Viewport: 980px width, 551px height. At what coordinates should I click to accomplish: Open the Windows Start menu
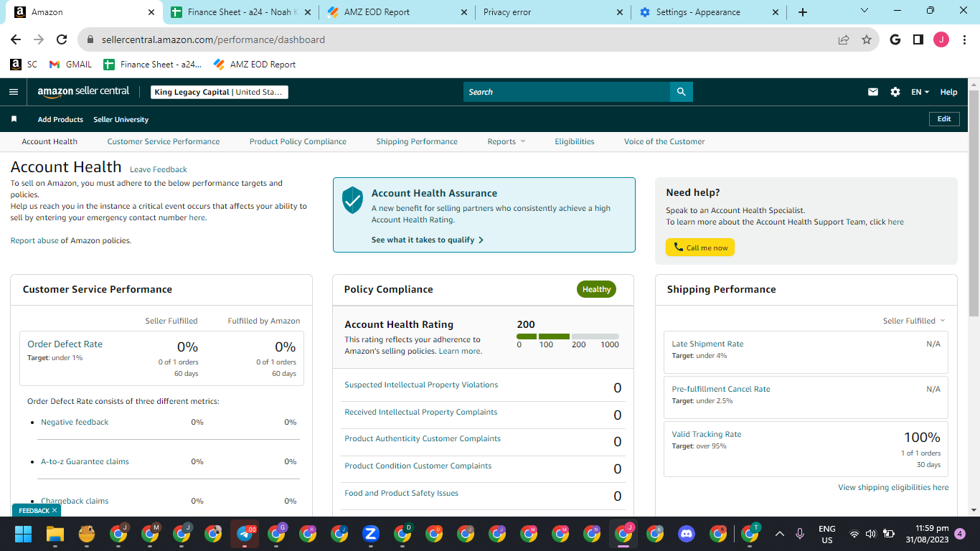(x=23, y=534)
